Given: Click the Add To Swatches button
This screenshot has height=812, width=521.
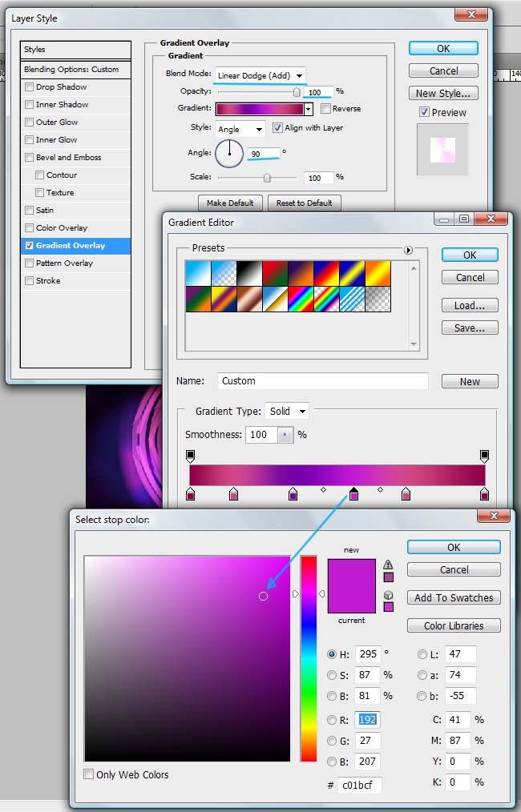Looking at the screenshot, I should pos(454,597).
